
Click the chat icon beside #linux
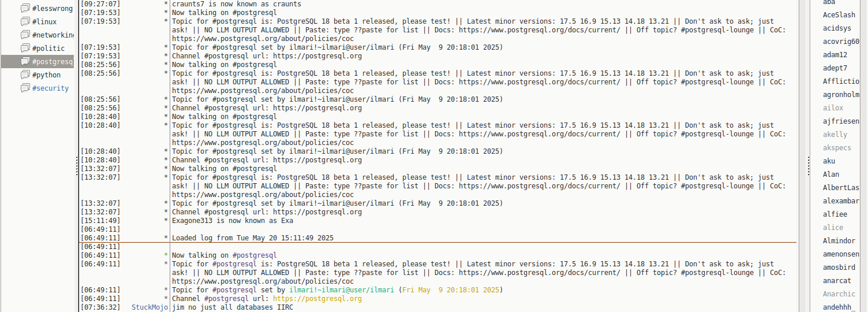(x=25, y=22)
